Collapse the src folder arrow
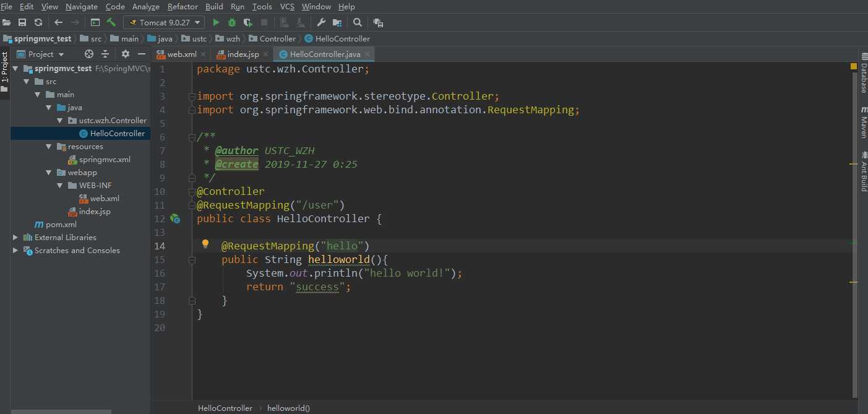This screenshot has width=868, height=414. [27, 82]
